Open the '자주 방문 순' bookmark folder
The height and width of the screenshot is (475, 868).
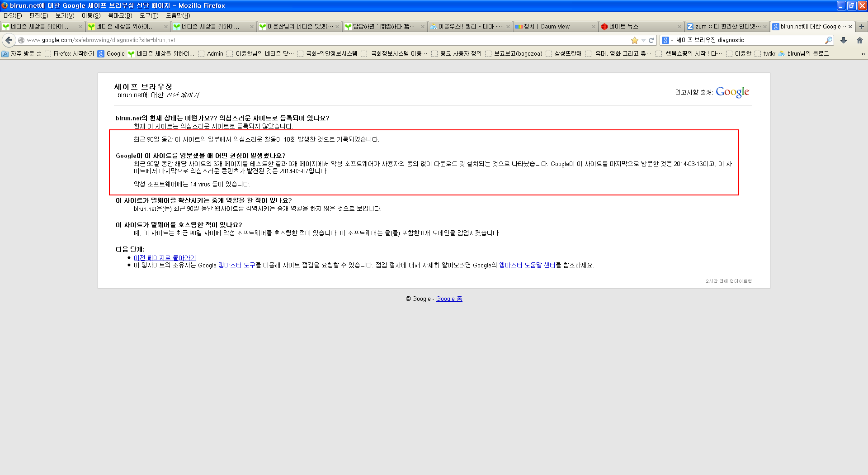(22, 54)
